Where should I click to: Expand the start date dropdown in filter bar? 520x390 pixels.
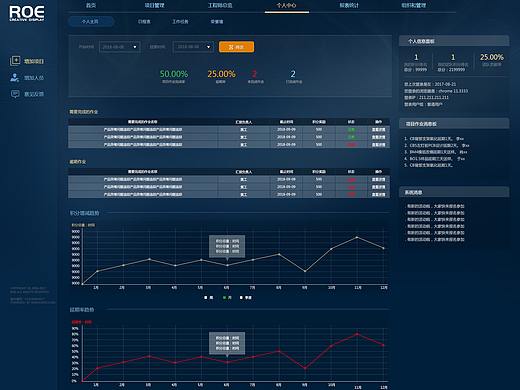pos(120,47)
